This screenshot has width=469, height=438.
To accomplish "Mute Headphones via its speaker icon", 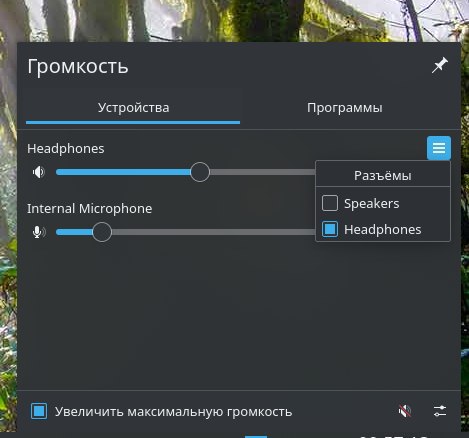I will point(39,172).
